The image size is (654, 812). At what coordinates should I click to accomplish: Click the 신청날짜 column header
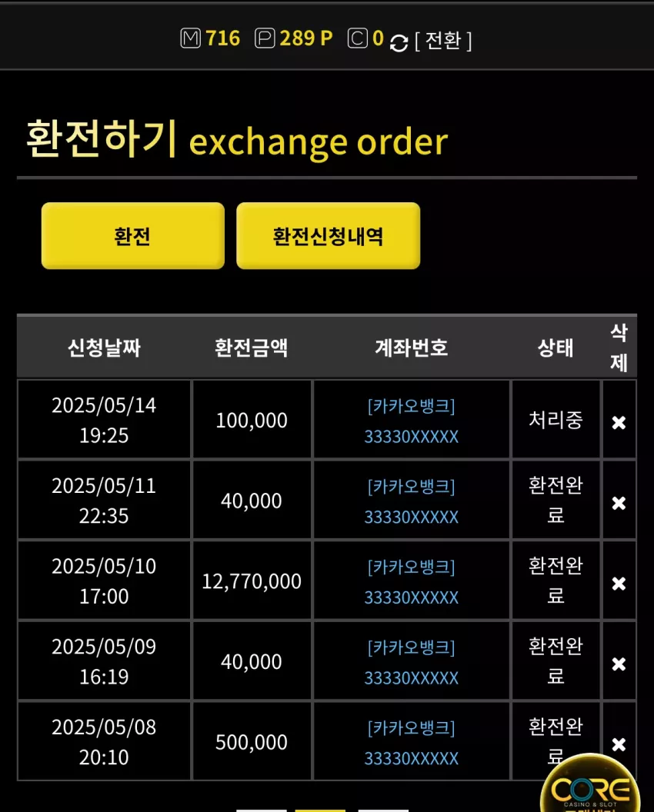coord(104,348)
